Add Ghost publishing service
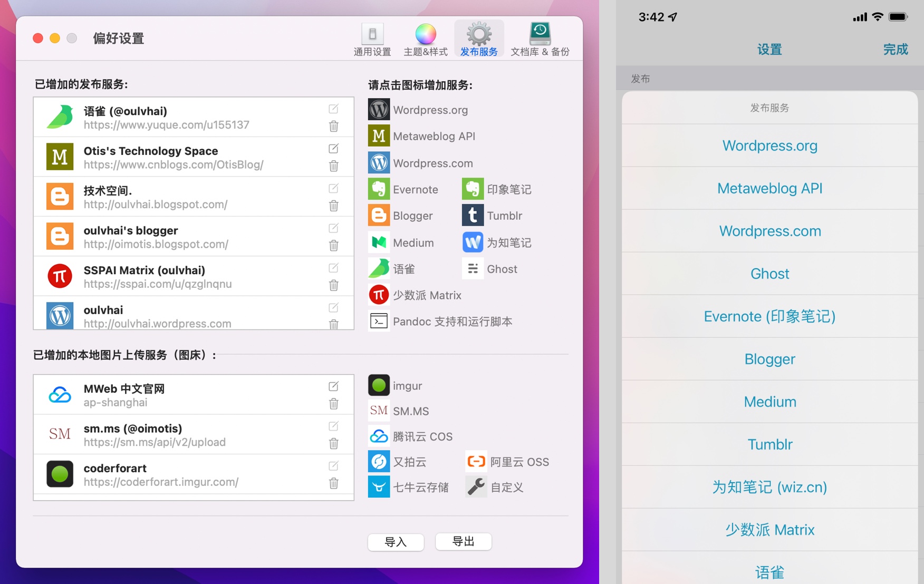 click(473, 269)
